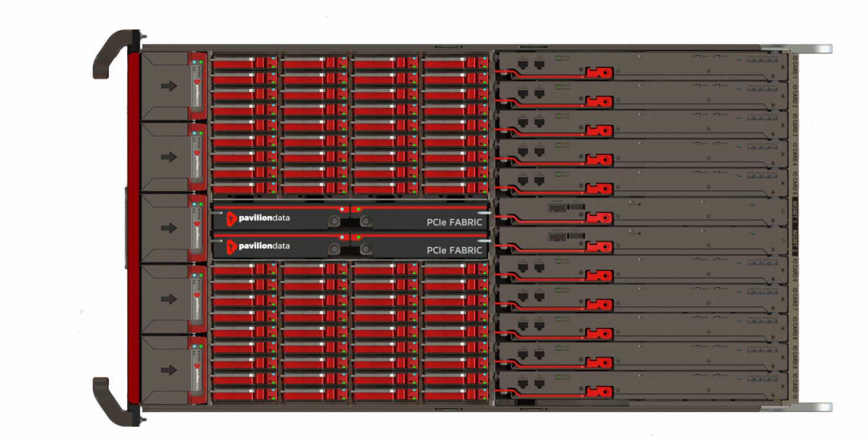The height and width of the screenshot is (438, 868).
Task: Click the red latch on MGMT 1
Action: [599, 218]
